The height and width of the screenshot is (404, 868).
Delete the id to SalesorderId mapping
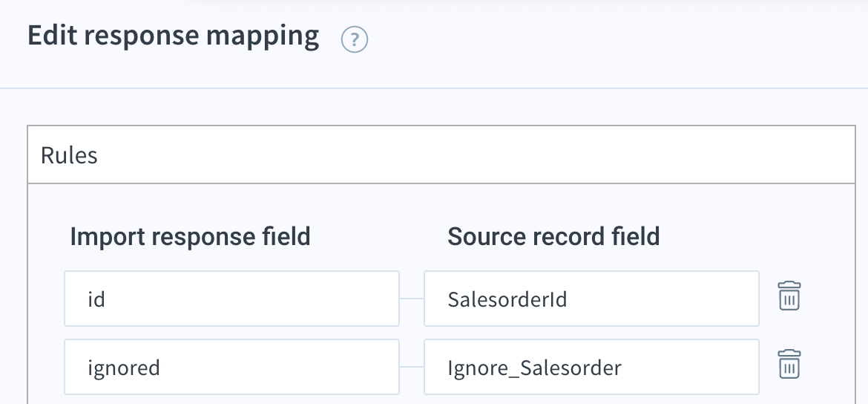point(789,296)
